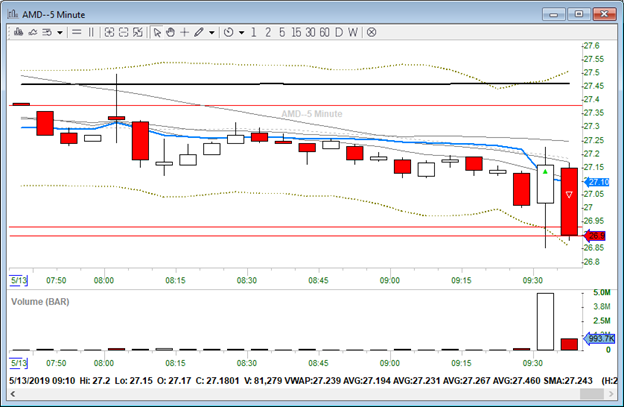Viewport: 624px width, 407px height.
Task: Select the 60 minute interval
Action: point(323,32)
